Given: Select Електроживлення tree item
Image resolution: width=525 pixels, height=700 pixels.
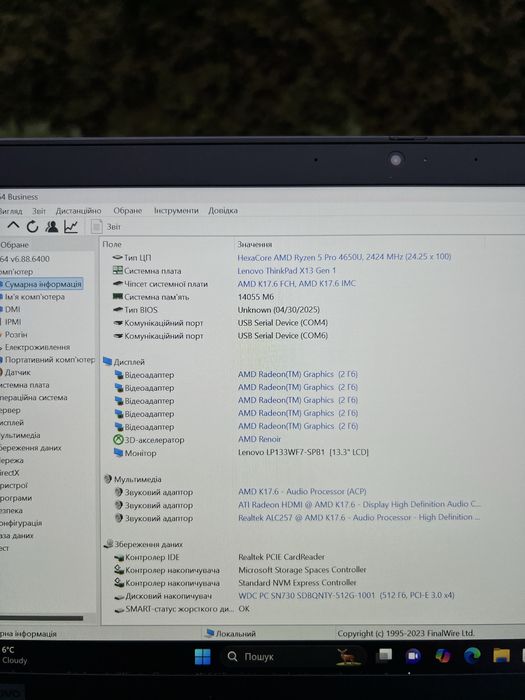Looking at the screenshot, I should pos(37,347).
